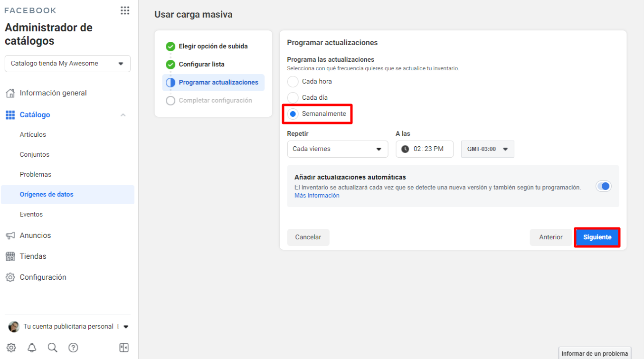The image size is (644, 359).
Task: Toggle off automatic updates switch
Action: tap(604, 187)
